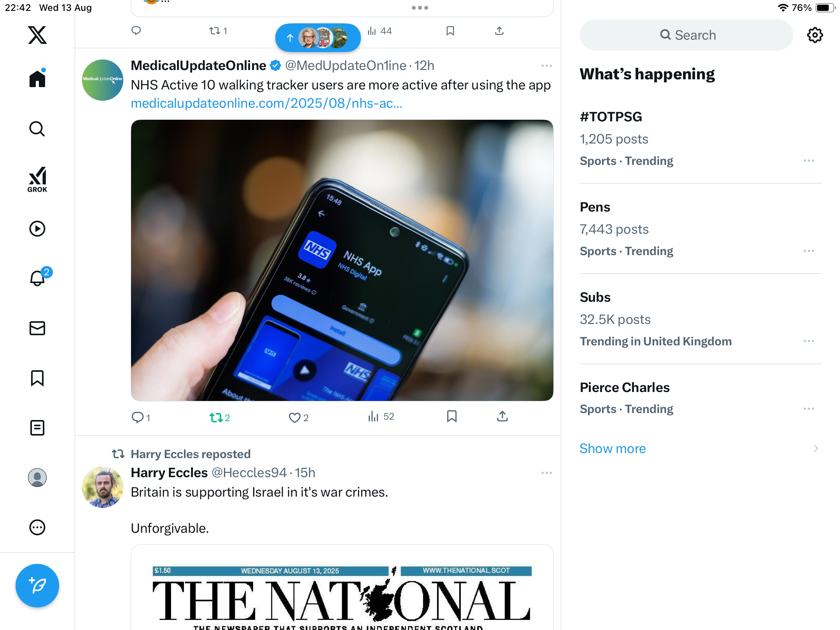
Task: Open Lists icon in sidebar
Action: tap(37, 428)
